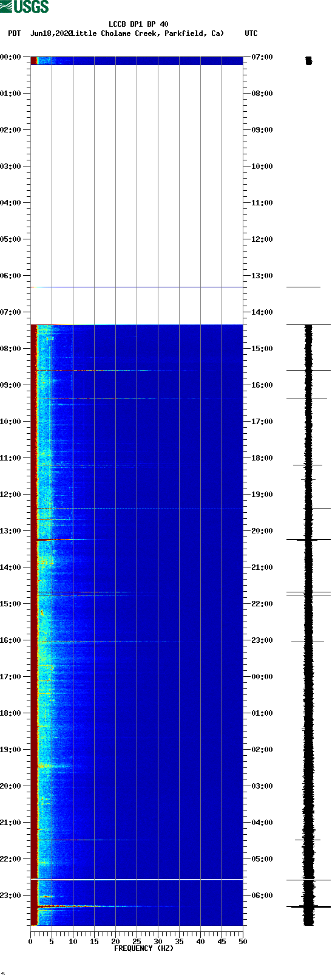Click the '50' tick on frequency axis
335x980 pixels.
pyautogui.click(x=243, y=942)
